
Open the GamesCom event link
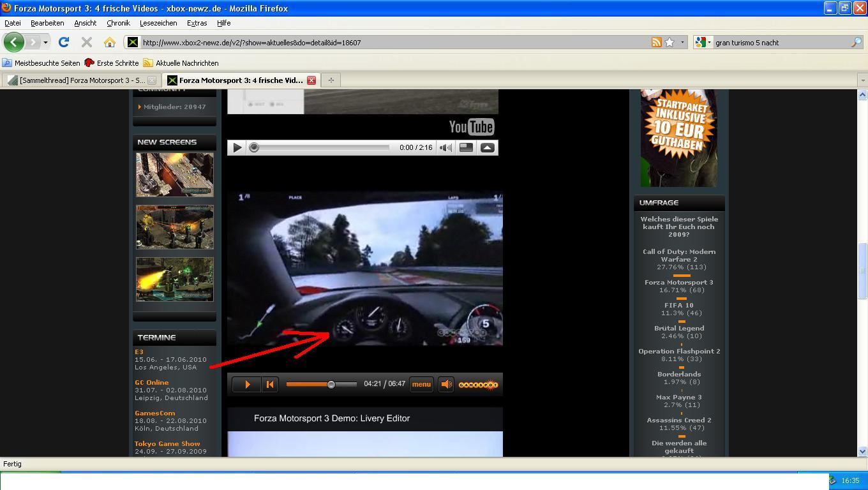click(155, 413)
